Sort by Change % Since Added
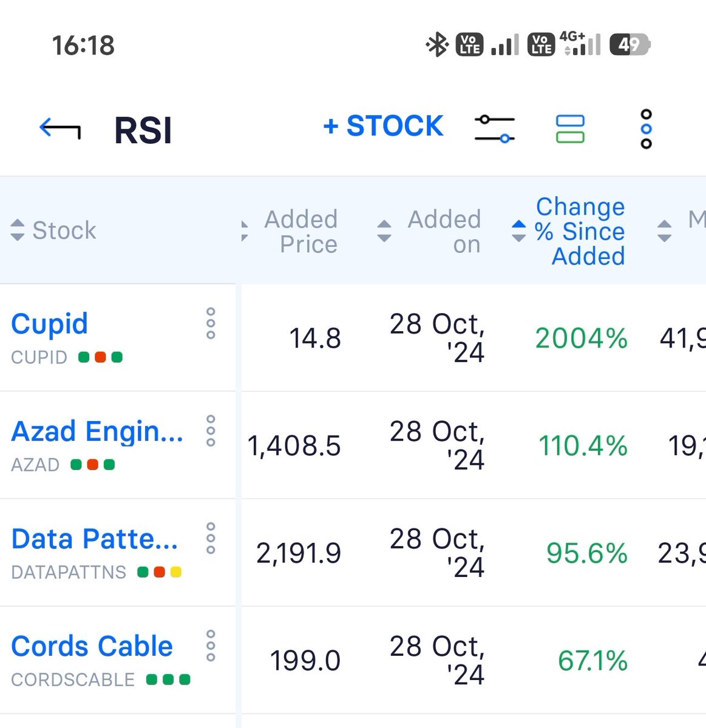706x728 pixels. coord(568,231)
